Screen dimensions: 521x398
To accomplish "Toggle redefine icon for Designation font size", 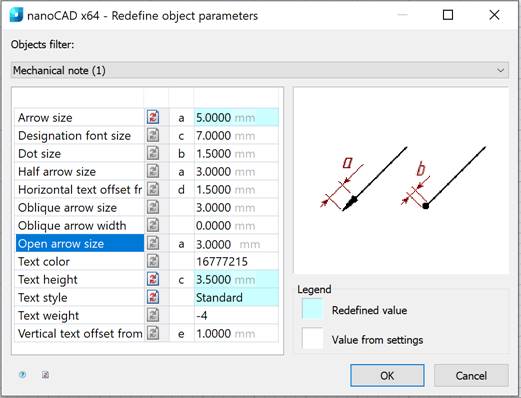I will (153, 135).
